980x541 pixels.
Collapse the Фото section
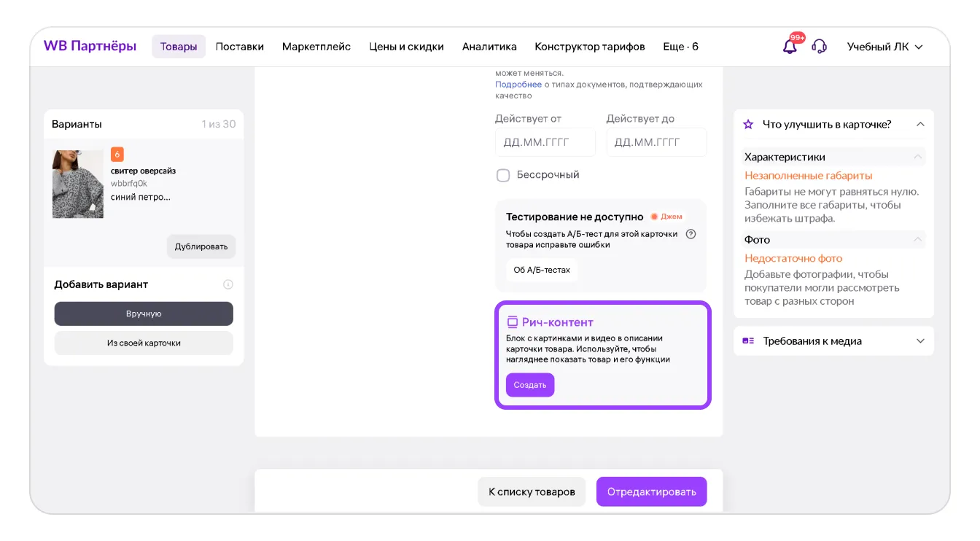(917, 239)
